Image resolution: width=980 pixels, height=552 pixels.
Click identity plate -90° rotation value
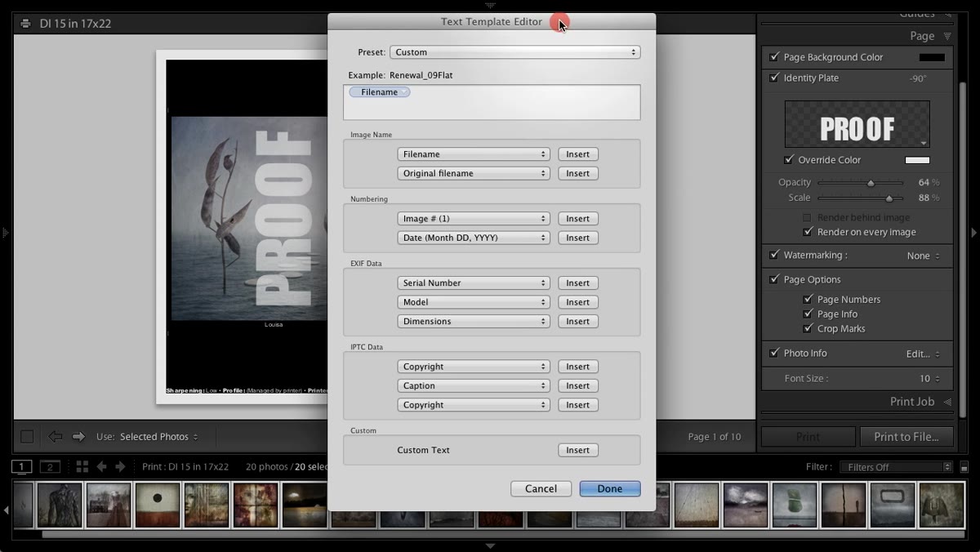point(918,79)
